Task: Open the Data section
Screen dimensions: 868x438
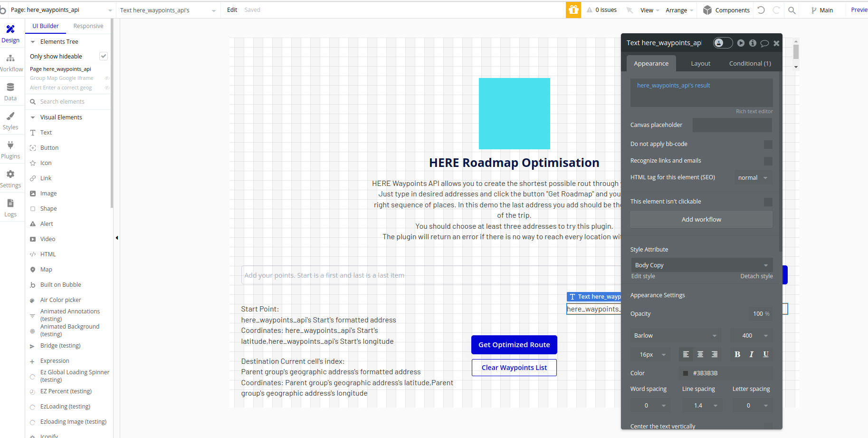Action: point(10,92)
